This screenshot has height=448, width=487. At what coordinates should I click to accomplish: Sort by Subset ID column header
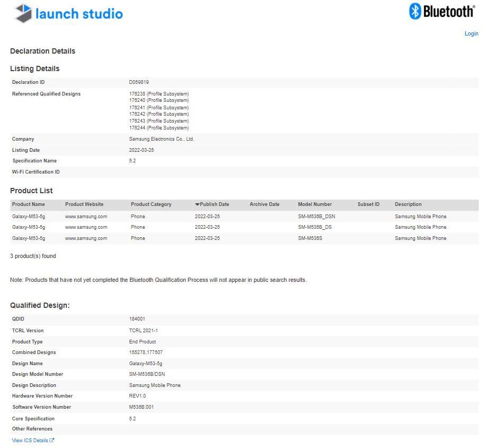(368, 204)
